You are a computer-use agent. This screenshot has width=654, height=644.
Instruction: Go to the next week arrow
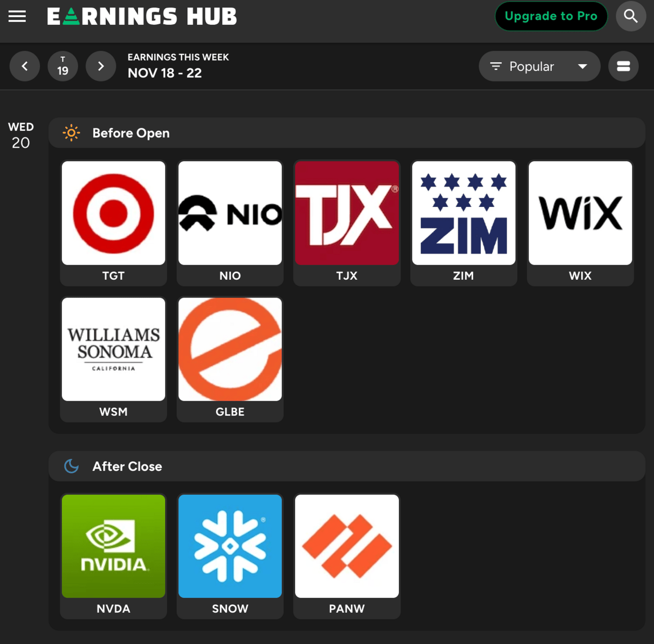[x=101, y=66]
